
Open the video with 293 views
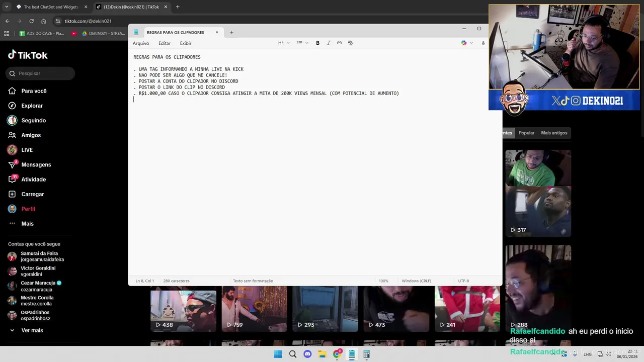pos(325,309)
